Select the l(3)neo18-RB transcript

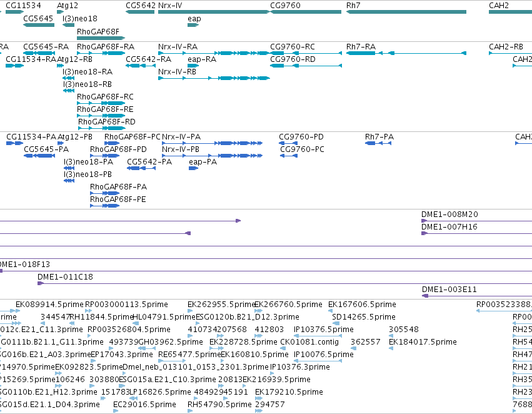pos(69,91)
